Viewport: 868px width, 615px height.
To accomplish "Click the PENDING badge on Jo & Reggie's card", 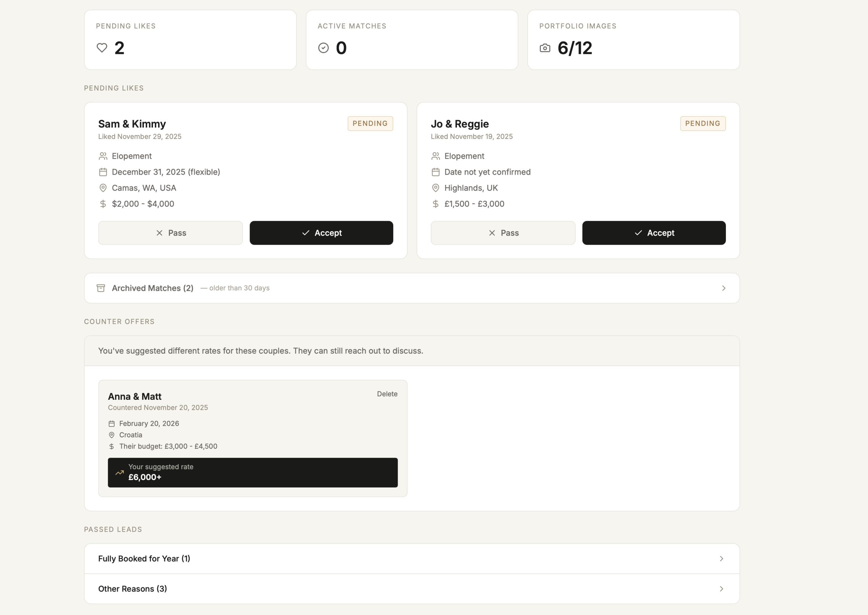I will click(x=703, y=123).
